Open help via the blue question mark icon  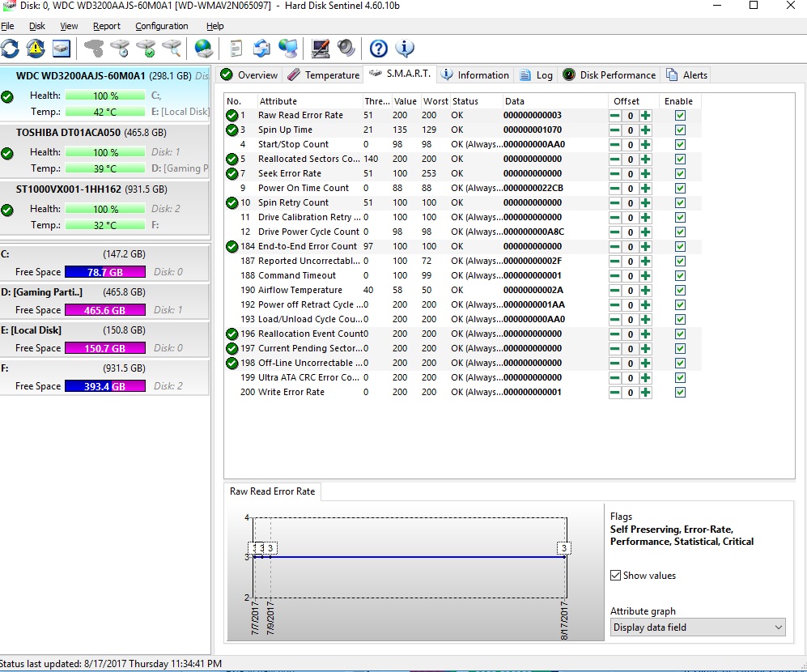378,49
